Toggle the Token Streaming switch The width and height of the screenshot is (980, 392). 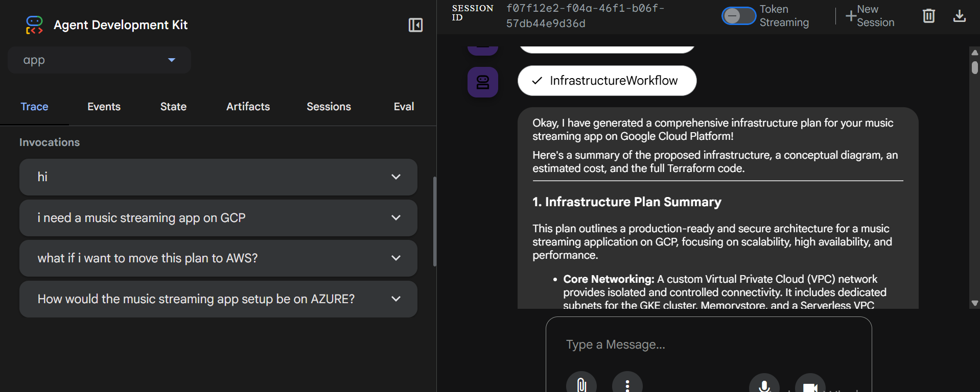coord(739,16)
